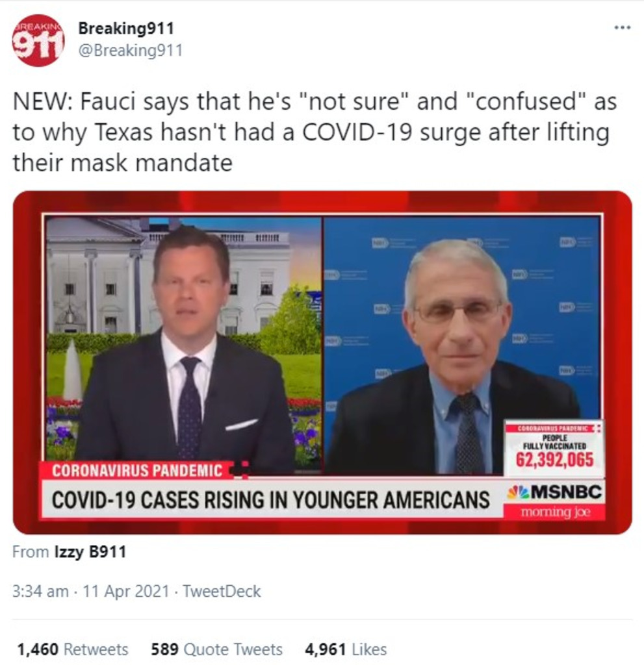The width and height of the screenshot is (644, 665).
Task: View the 1,460 Retweets list
Action: 72,649
